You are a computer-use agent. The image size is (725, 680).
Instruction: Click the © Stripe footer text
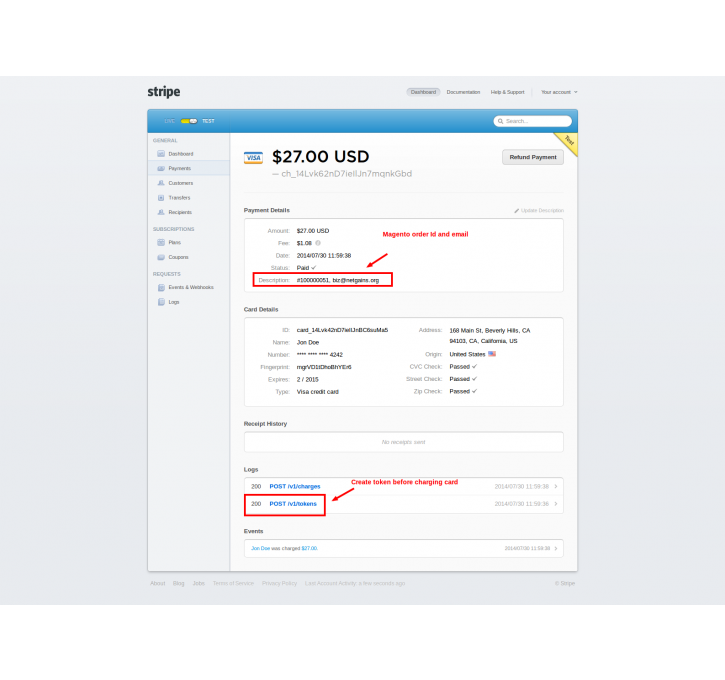click(x=565, y=583)
